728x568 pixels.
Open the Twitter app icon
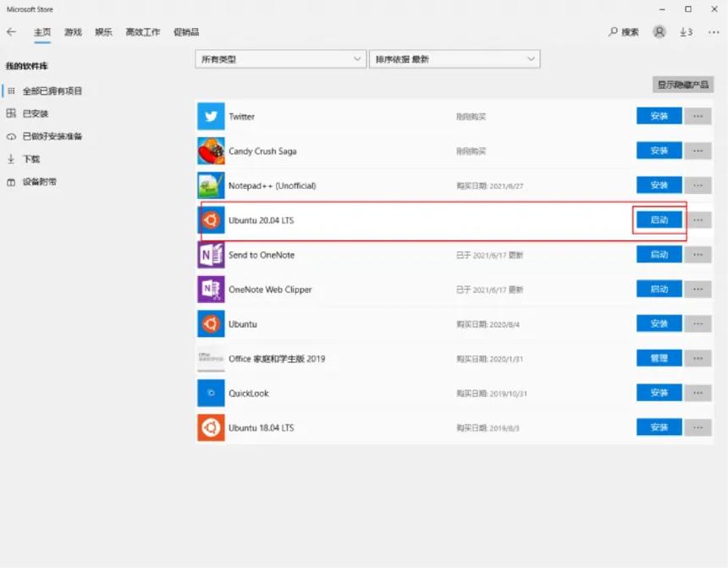click(x=210, y=116)
